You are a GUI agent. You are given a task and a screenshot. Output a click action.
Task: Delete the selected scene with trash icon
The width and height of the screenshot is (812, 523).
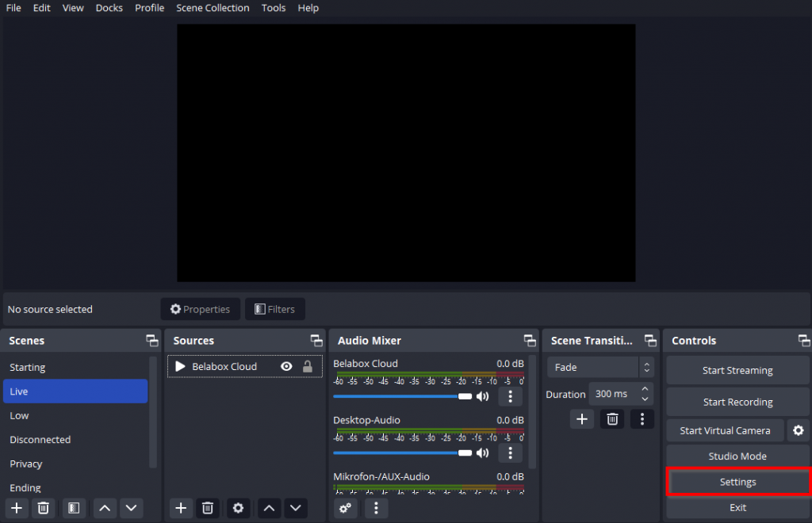[x=44, y=508]
